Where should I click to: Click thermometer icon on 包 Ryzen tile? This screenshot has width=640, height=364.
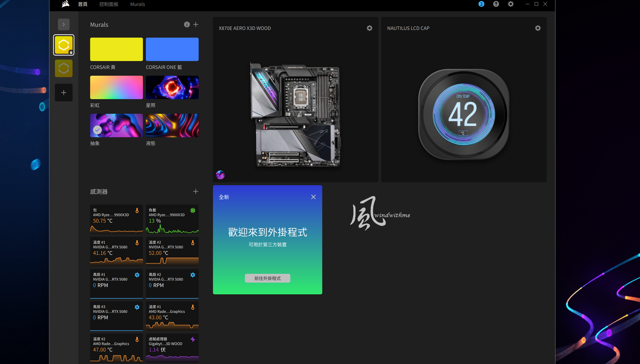click(x=137, y=211)
